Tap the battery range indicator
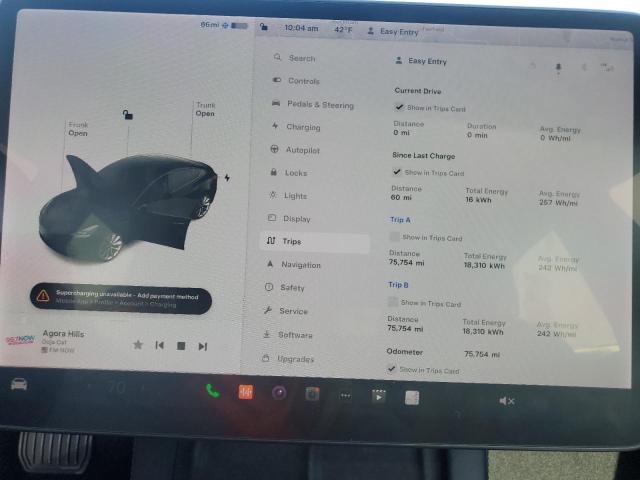The height and width of the screenshot is (480, 640). coord(224,25)
